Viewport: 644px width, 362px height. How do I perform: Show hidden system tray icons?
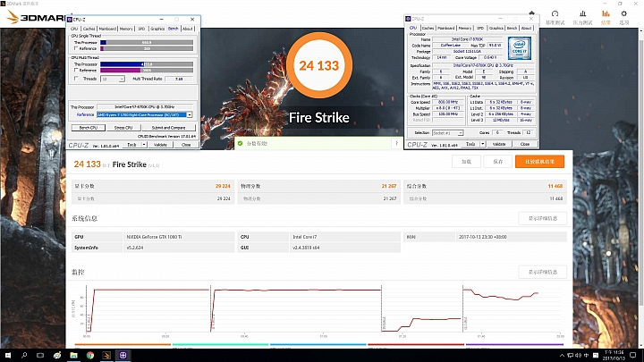point(562,355)
